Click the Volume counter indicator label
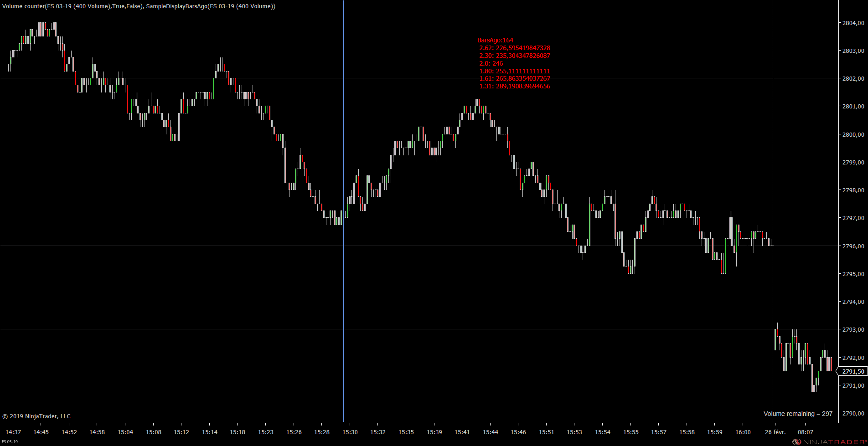Viewport: 868px width, 446px height. click(72, 6)
